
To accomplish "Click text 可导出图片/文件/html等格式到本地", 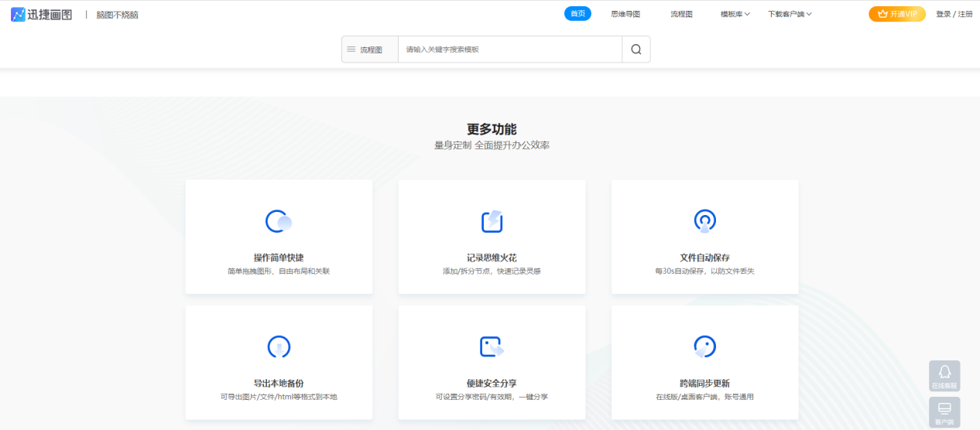I will [x=279, y=397].
